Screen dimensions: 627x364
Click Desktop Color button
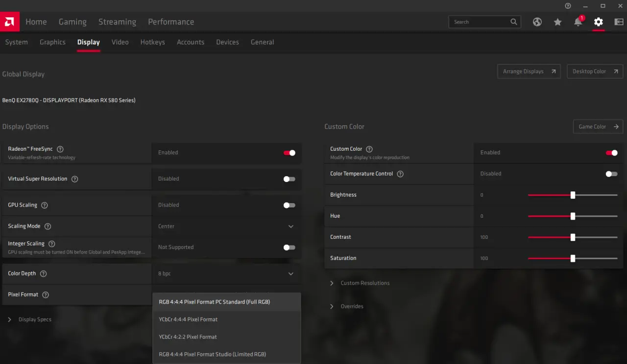tap(595, 71)
